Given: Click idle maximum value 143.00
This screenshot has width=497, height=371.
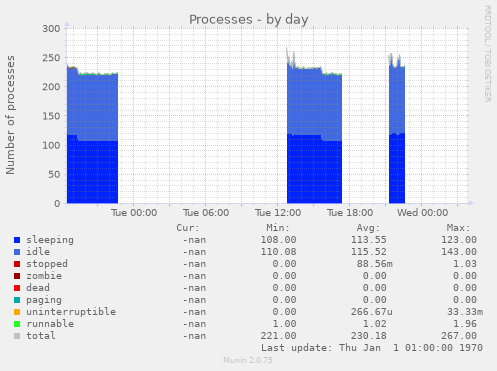Looking at the screenshot, I should pos(459,252).
